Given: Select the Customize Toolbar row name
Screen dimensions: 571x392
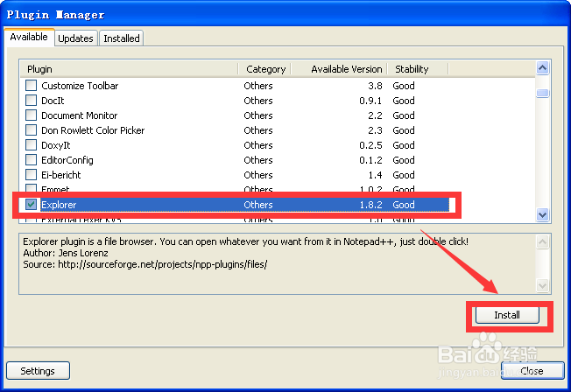Looking at the screenshot, I should pos(80,86).
